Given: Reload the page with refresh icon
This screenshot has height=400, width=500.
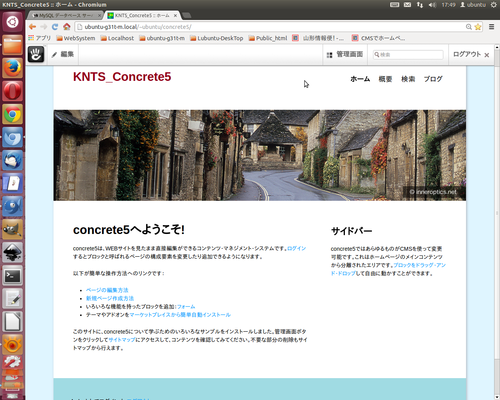Looking at the screenshot, I should tap(55, 27).
